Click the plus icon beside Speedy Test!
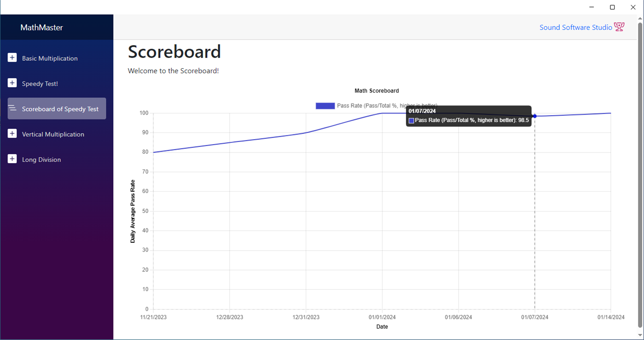Viewport: 644px width, 340px height. coord(12,83)
